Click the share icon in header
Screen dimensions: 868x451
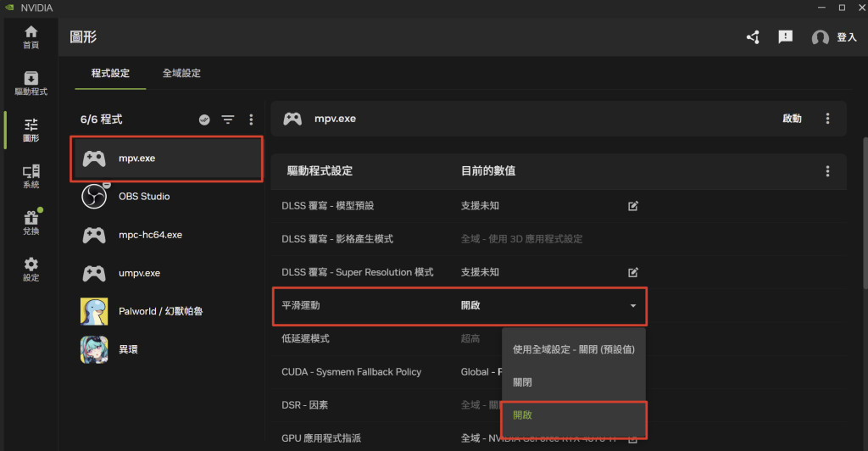click(753, 37)
